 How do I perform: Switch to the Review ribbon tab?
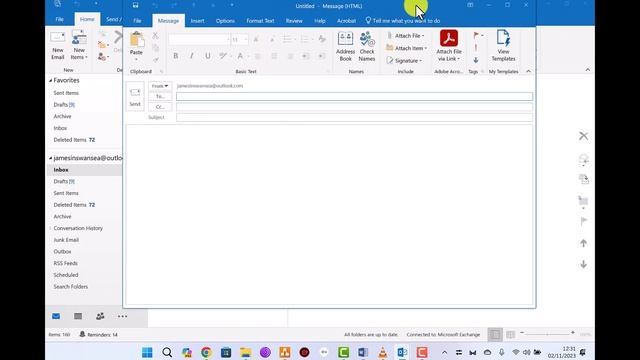[294, 20]
